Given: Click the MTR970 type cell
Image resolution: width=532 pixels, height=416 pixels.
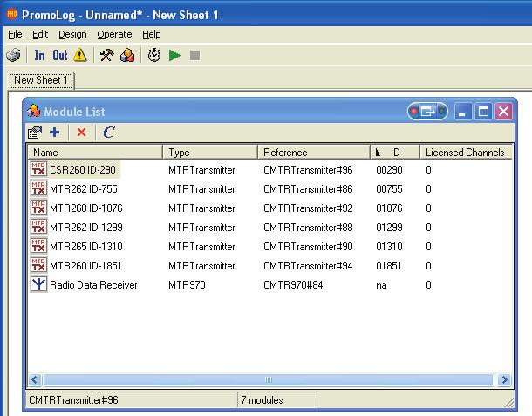Looking at the screenshot, I should click(187, 284).
